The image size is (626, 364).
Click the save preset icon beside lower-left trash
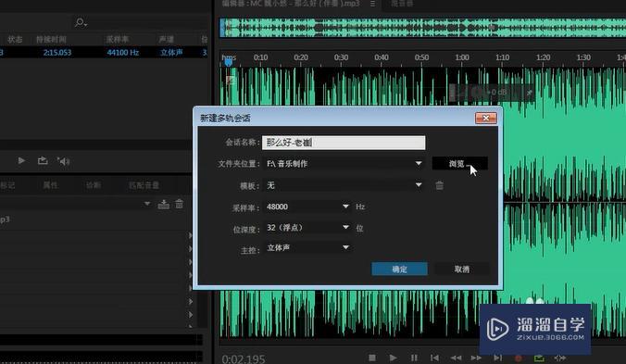[164, 205]
